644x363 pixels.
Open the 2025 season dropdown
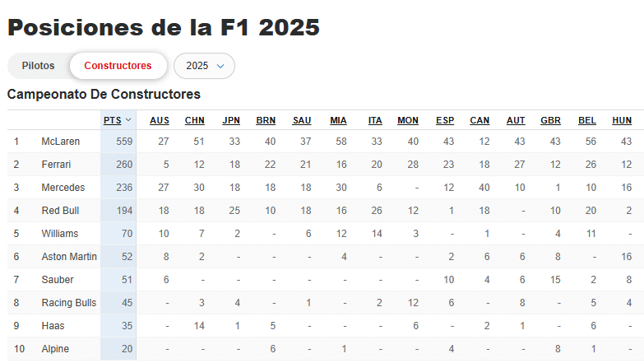204,66
